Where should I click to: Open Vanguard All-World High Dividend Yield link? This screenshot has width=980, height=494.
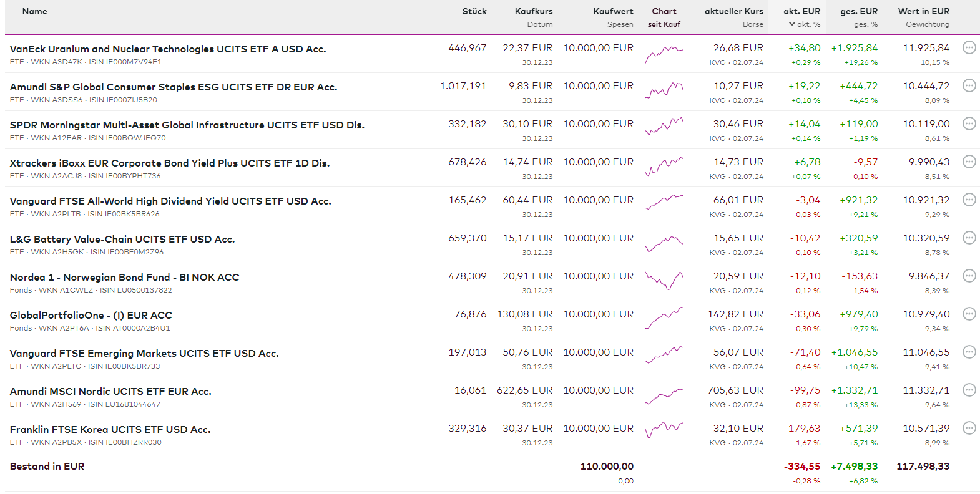pos(170,201)
